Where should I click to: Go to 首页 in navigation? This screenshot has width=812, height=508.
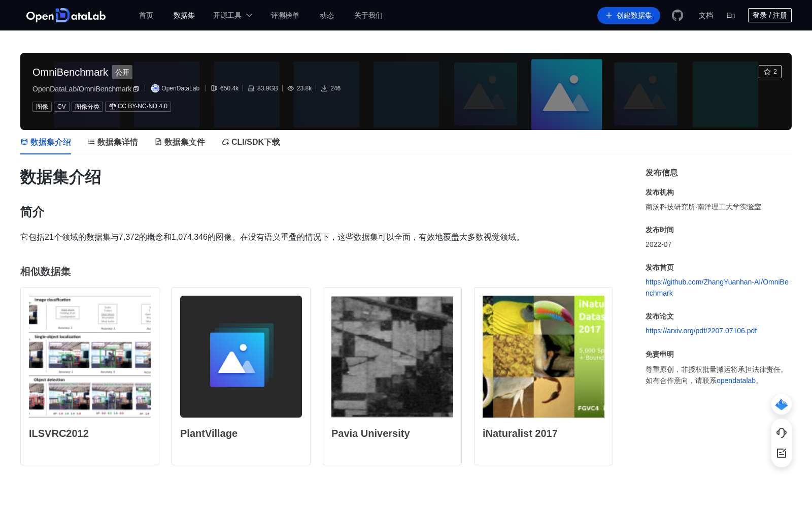pos(146,15)
